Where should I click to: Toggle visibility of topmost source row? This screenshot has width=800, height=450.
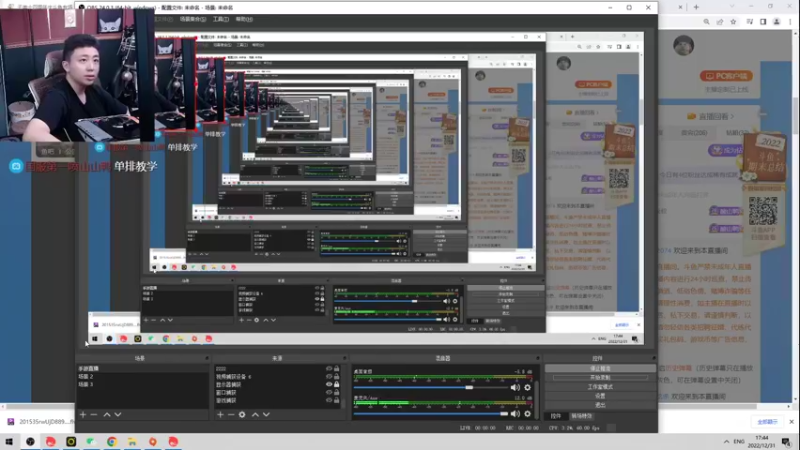coord(329,368)
